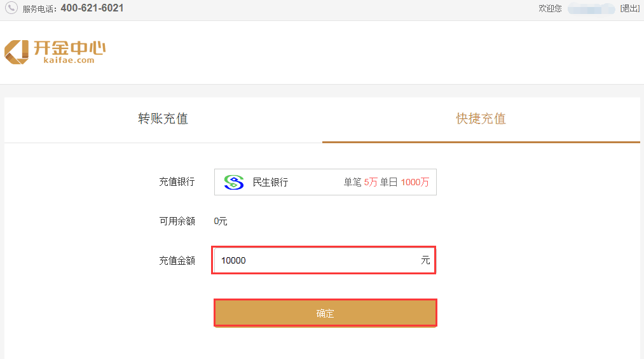Click the 可用余额 label
Viewport: 644px width, 359px height.
click(177, 222)
